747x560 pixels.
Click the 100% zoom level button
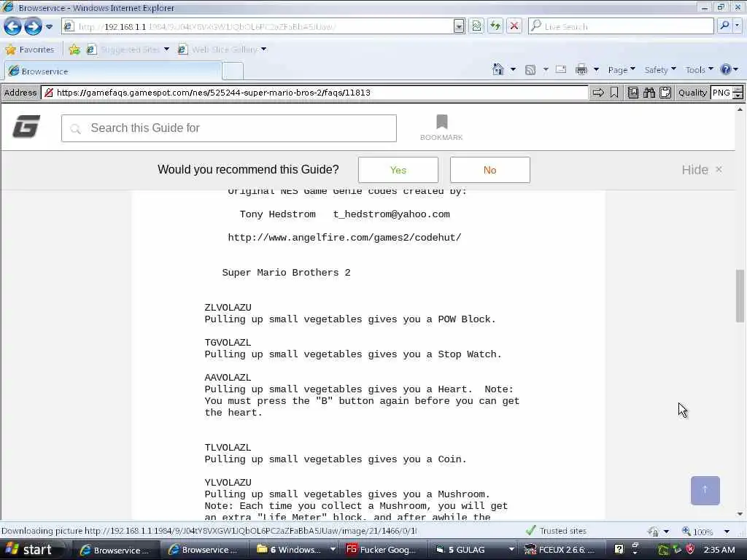(698, 531)
